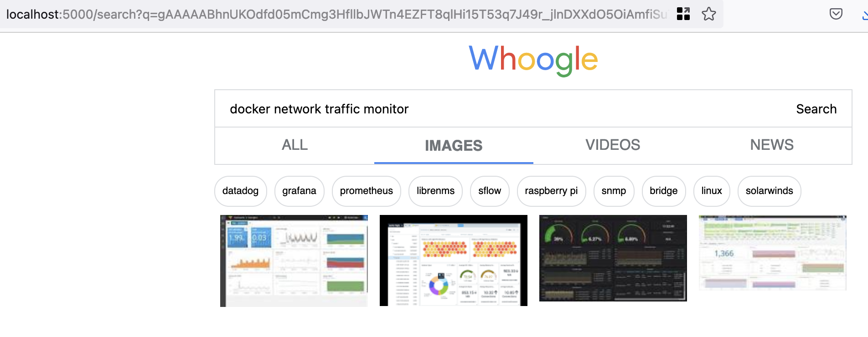The image size is (868, 337).
Task: Open the thumbnail with red honeycomb charts
Action: coord(454,260)
